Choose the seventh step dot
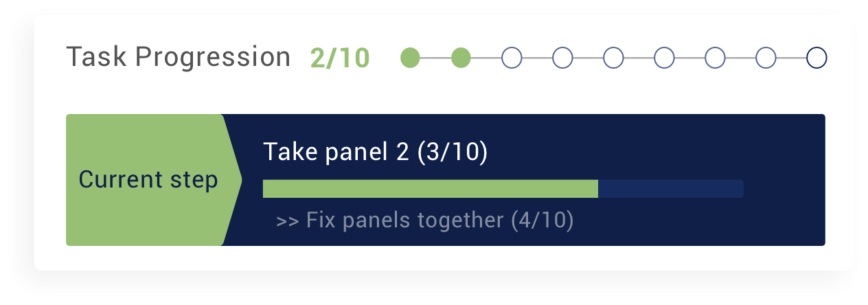 coord(715,58)
